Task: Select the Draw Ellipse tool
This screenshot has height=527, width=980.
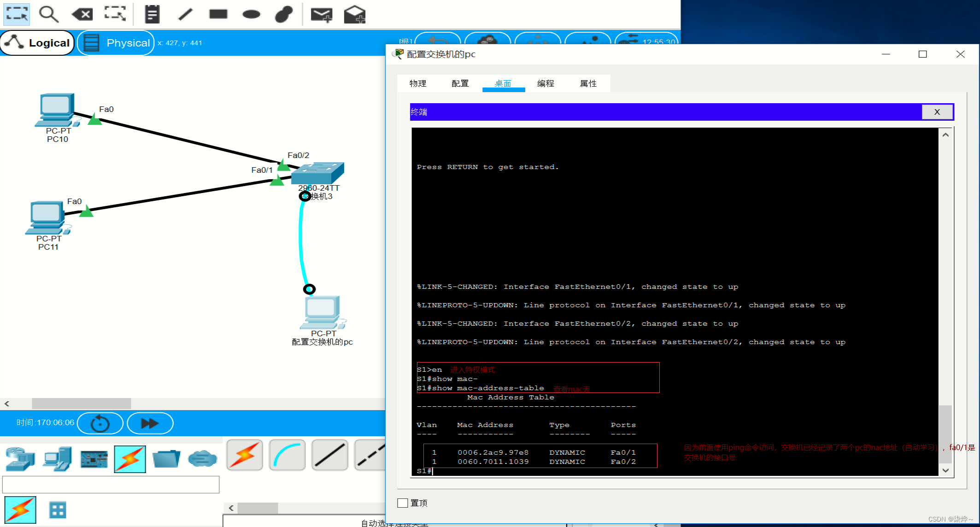Action: 251,14
